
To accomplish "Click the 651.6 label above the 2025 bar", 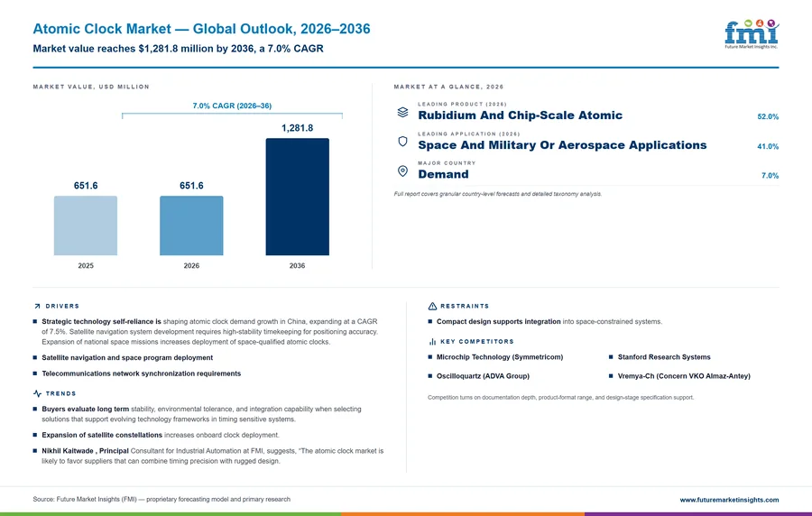I will [86, 185].
